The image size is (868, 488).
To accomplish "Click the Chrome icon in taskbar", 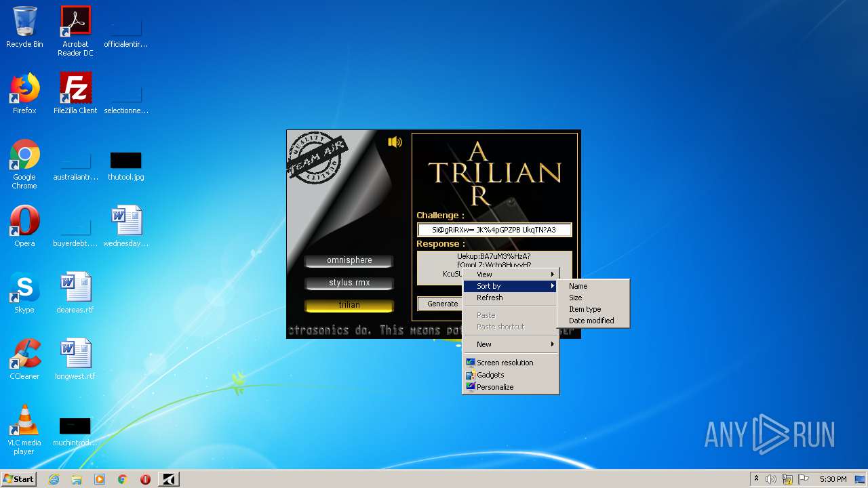I will pyautogui.click(x=123, y=479).
